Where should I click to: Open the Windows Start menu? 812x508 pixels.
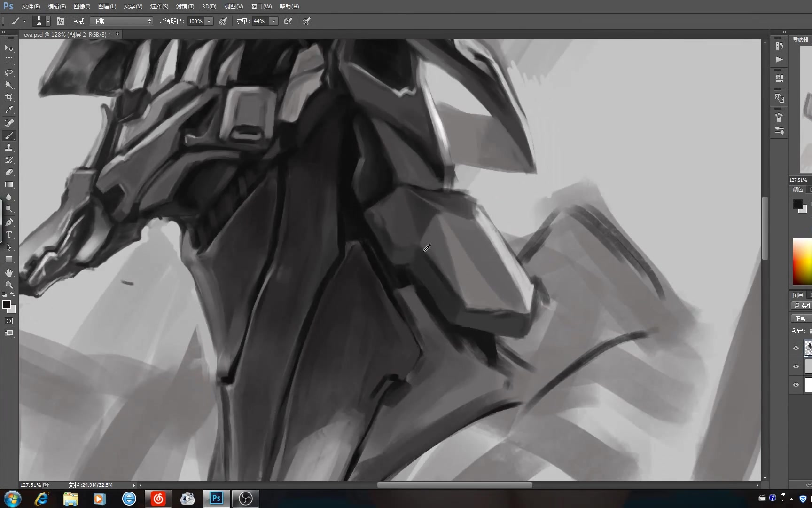(12, 499)
